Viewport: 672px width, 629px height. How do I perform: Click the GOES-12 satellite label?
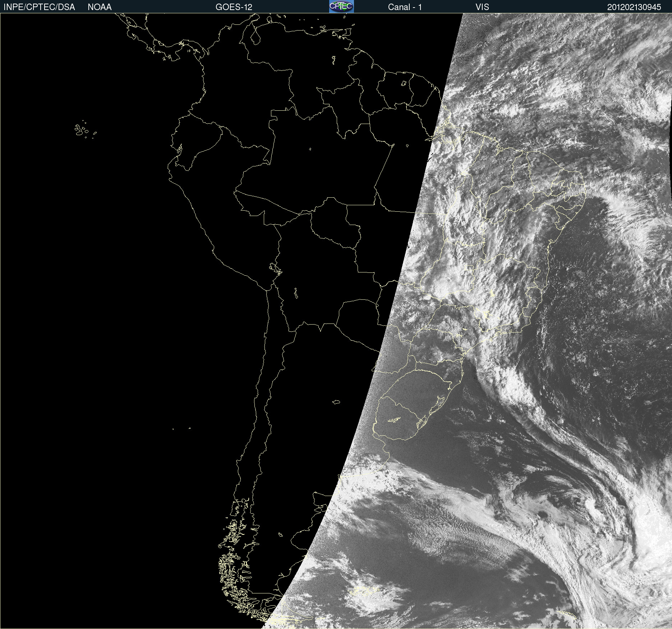(234, 7)
